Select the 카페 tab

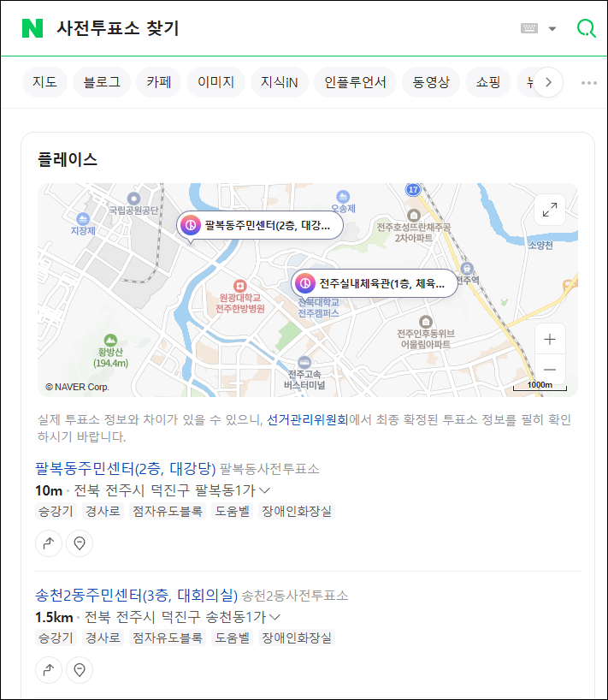point(159,82)
